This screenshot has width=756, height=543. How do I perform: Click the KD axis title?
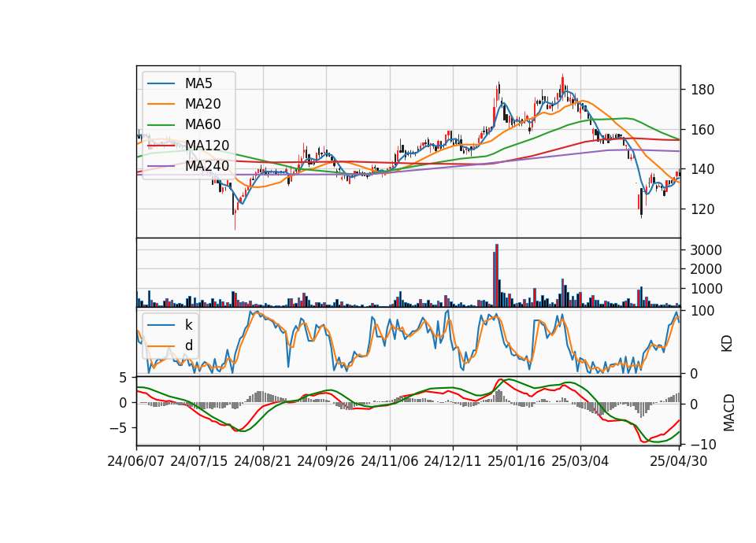pos(727,343)
